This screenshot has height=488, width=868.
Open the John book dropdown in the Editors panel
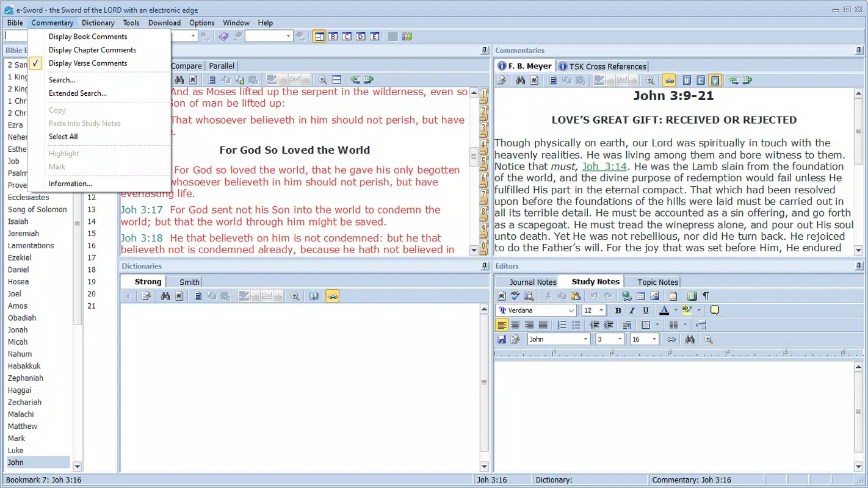point(585,339)
